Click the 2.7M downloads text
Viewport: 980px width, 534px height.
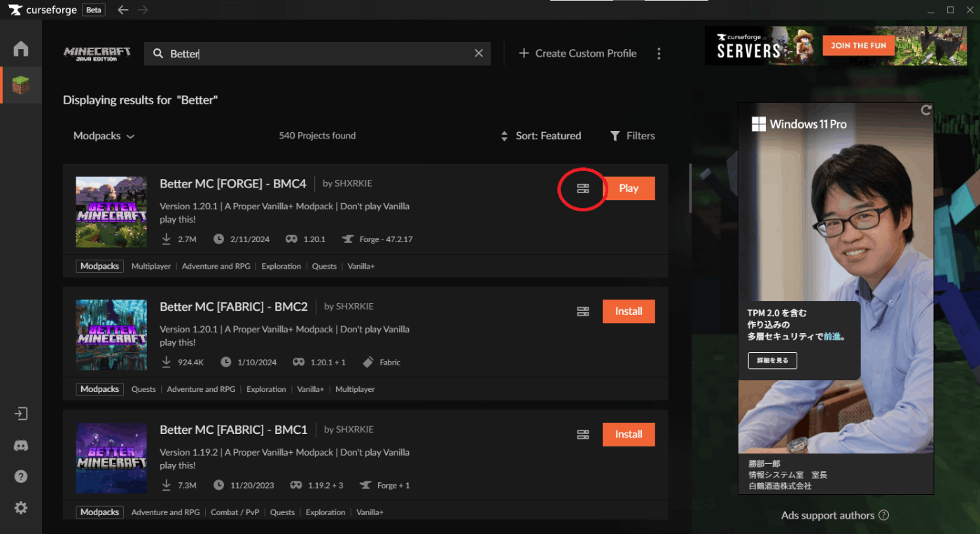click(x=187, y=239)
